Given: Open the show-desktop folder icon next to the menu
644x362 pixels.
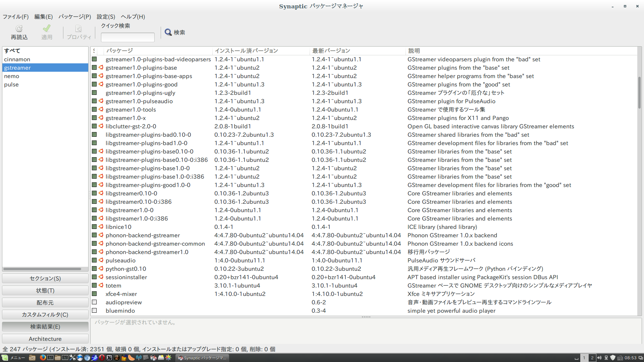Looking at the screenshot, I should point(32,358).
